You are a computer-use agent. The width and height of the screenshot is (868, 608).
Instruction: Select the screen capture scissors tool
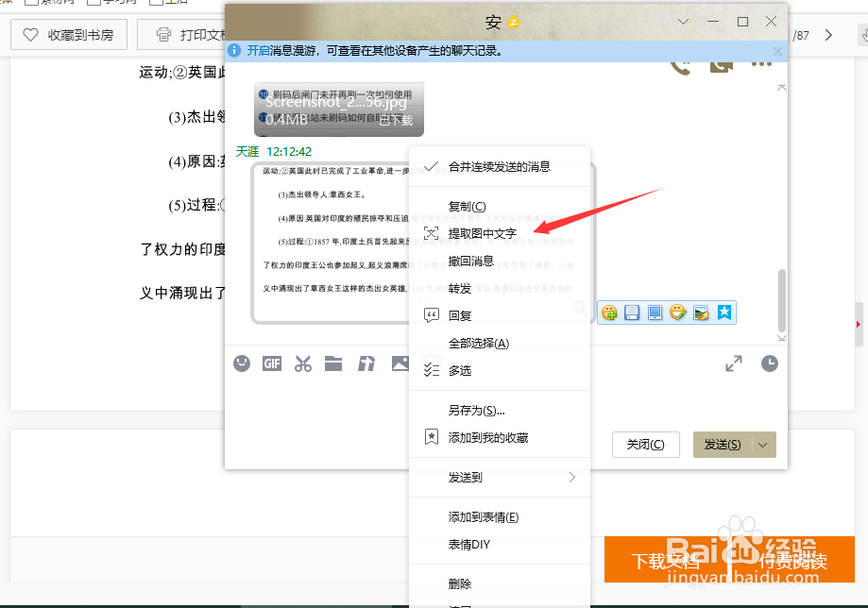[x=302, y=363]
